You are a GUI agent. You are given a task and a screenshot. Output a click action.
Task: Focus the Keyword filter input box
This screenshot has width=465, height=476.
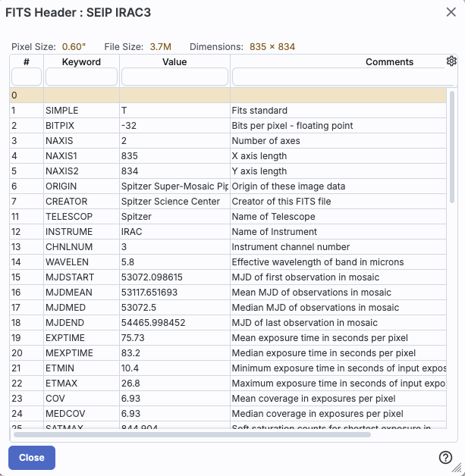81,77
